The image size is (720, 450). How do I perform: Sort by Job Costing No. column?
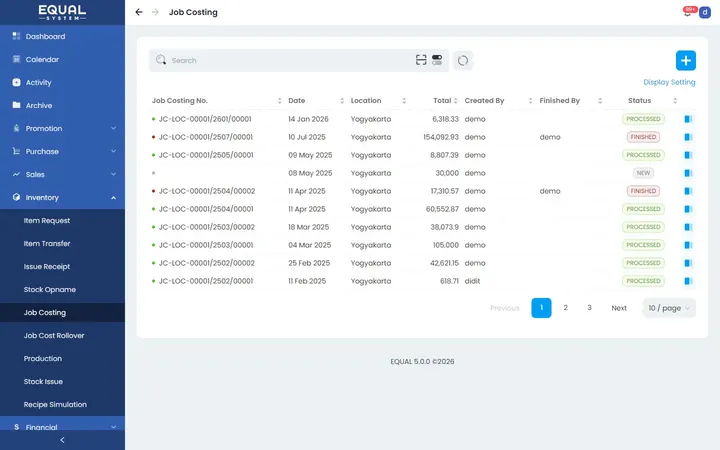(279, 101)
